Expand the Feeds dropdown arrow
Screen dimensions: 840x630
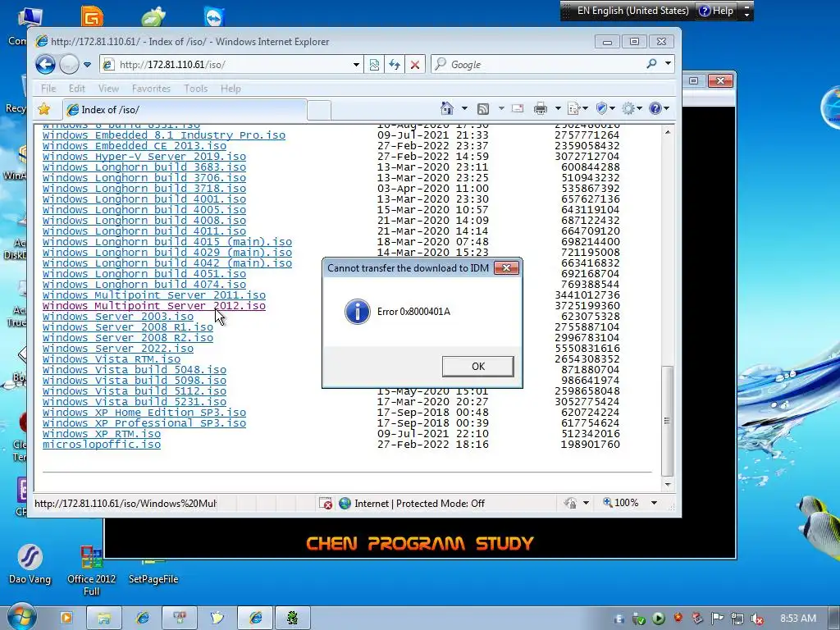tap(501, 109)
